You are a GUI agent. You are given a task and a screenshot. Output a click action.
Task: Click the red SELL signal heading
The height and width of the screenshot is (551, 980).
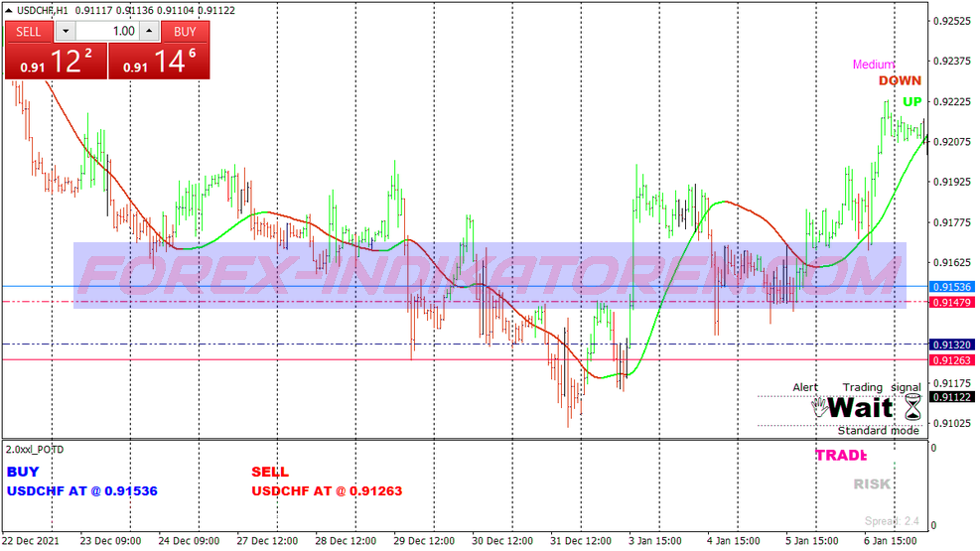click(270, 473)
